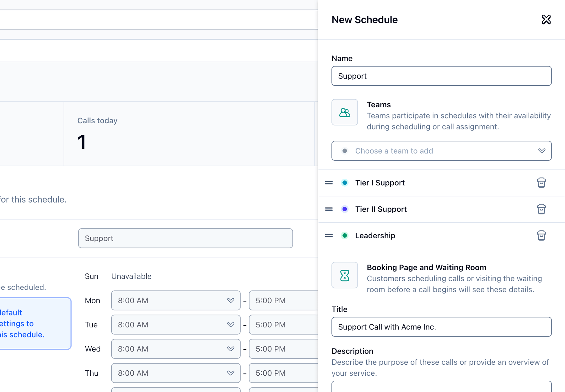Viewport: 565px width, 392px height.
Task: Click the Teams section heading
Action: [379, 105]
